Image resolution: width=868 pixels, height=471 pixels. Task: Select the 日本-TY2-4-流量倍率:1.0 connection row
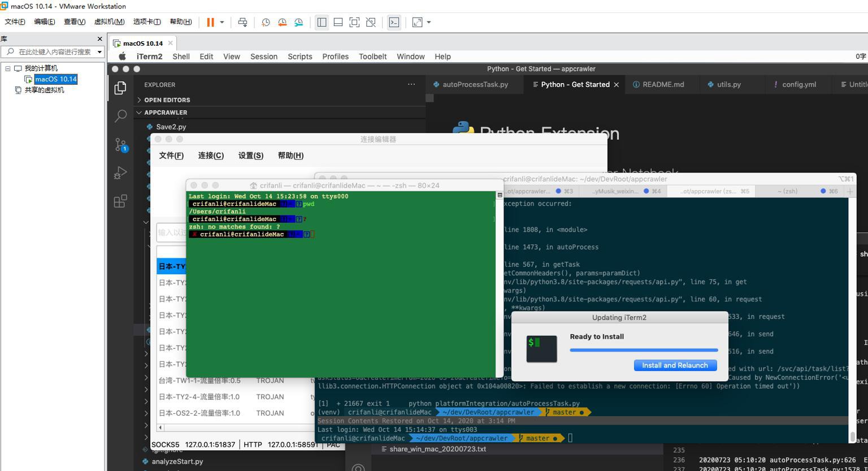[235, 397]
